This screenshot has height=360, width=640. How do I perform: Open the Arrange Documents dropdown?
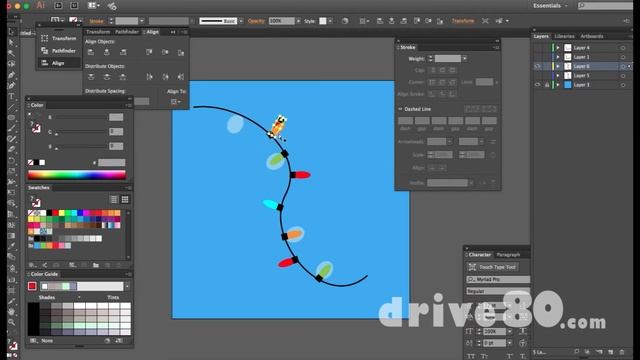pos(94,6)
